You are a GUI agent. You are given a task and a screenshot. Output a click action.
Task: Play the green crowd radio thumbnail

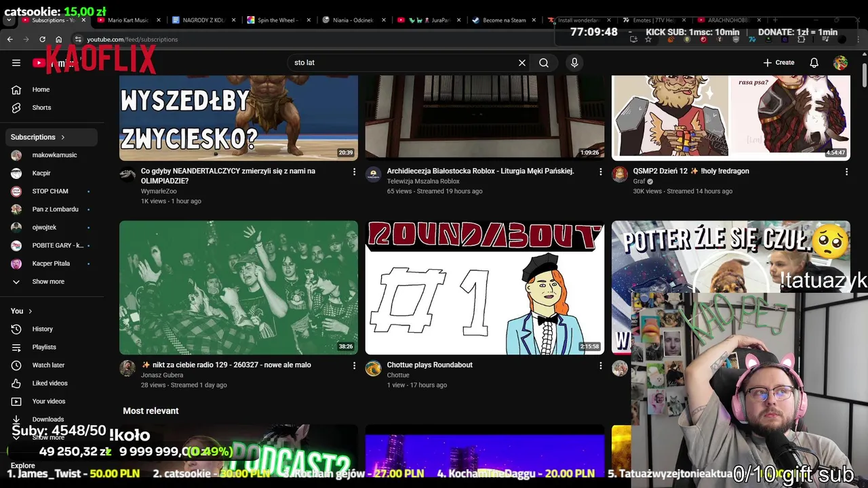click(x=239, y=287)
